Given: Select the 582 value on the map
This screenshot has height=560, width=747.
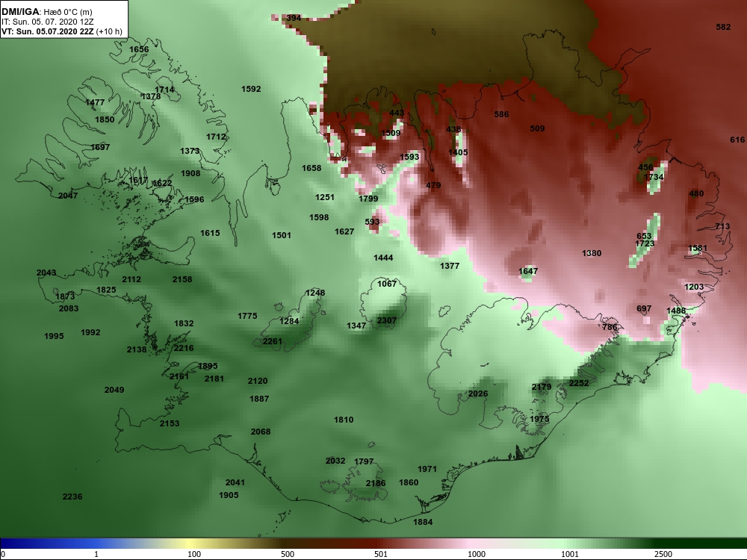Looking at the screenshot, I should tap(723, 27).
